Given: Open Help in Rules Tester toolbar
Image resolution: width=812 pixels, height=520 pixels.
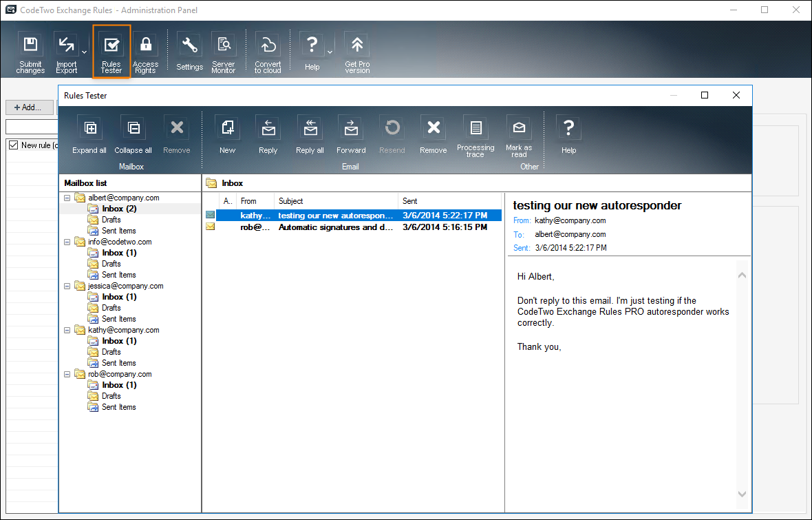Looking at the screenshot, I should [x=568, y=135].
